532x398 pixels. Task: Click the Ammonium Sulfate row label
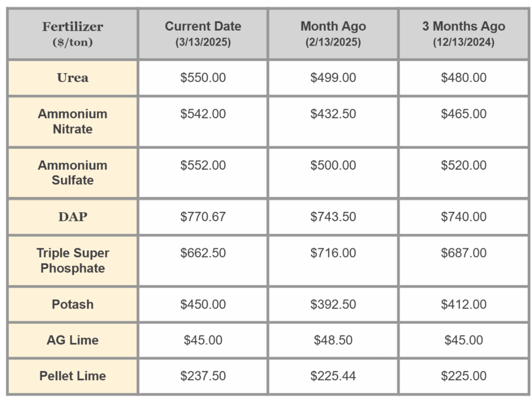point(73,173)
